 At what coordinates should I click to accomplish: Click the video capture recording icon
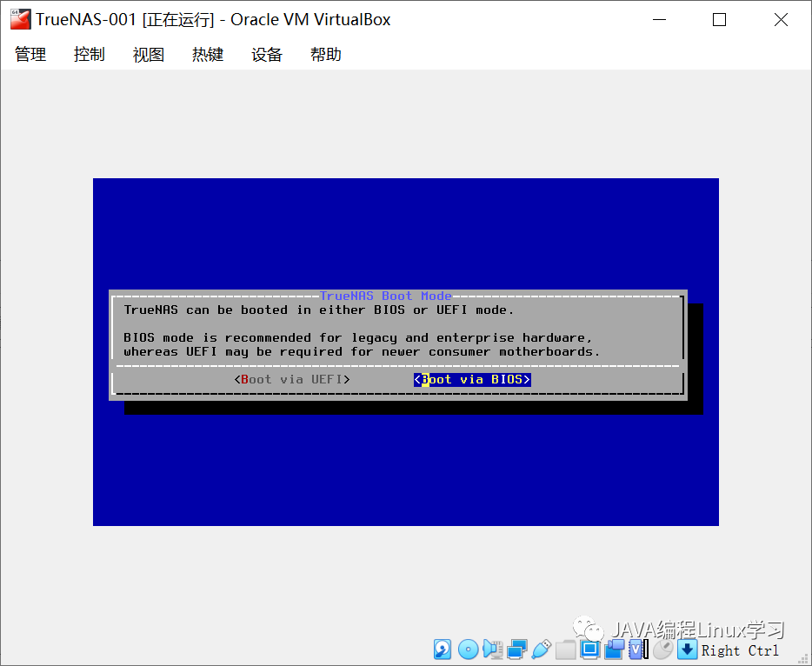[615, 649]
